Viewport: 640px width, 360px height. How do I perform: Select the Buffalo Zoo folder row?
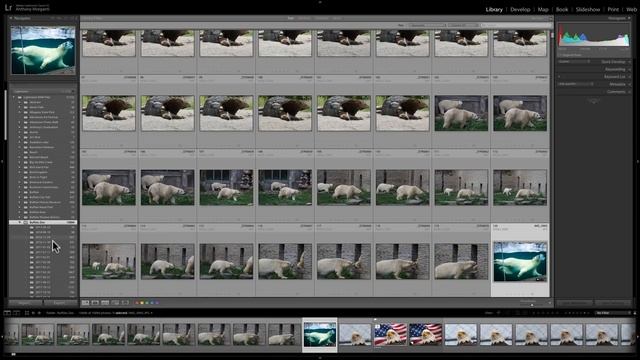click(43, 222)
